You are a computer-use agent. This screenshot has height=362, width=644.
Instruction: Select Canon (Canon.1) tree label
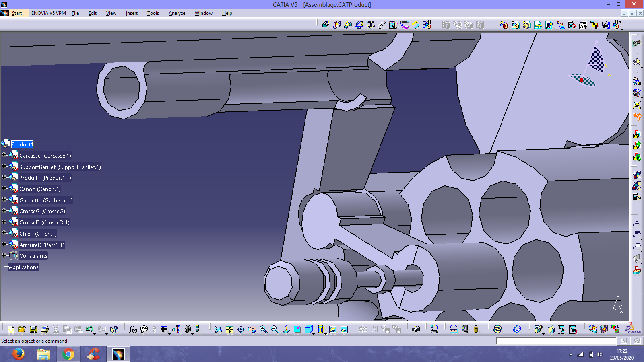[40, 189]
